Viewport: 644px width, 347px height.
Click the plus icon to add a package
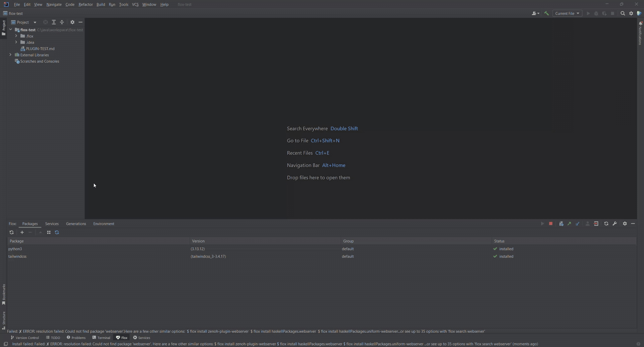(x=22, y=232)
